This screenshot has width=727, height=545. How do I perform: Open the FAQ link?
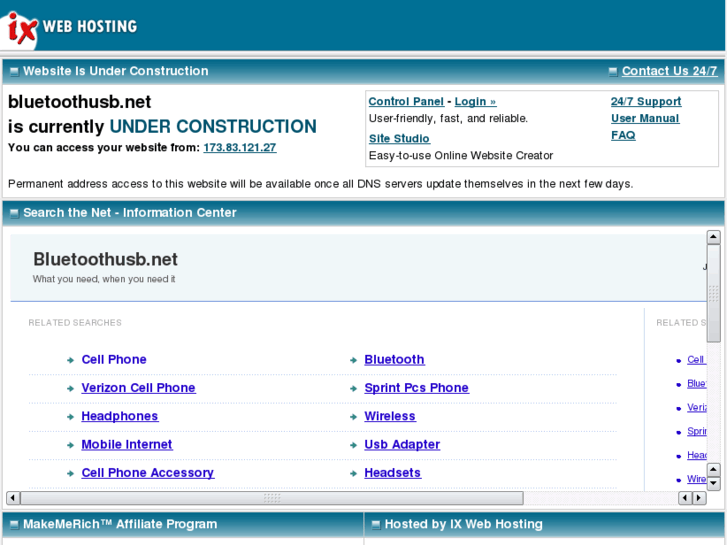pyautogui.click(x=623, y=135)
